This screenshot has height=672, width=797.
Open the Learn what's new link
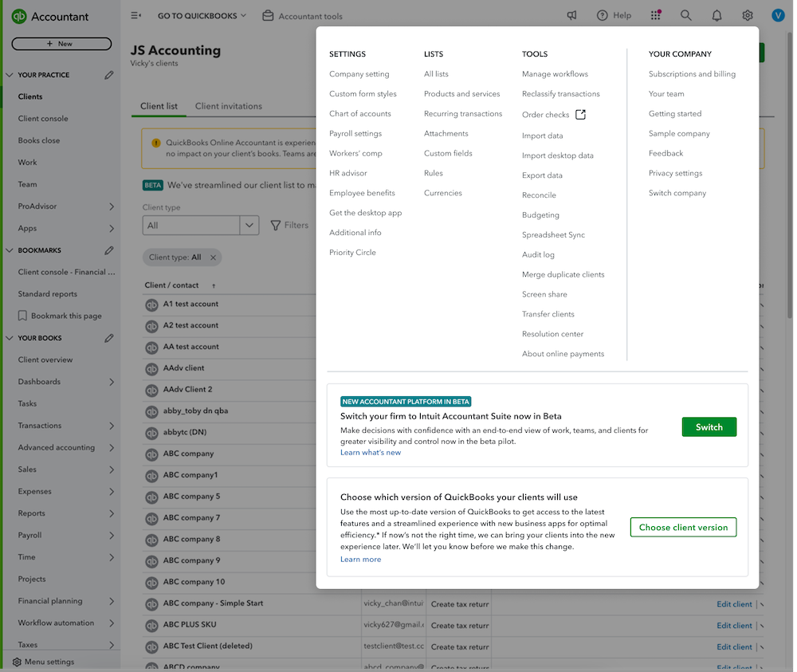point(370,450)
